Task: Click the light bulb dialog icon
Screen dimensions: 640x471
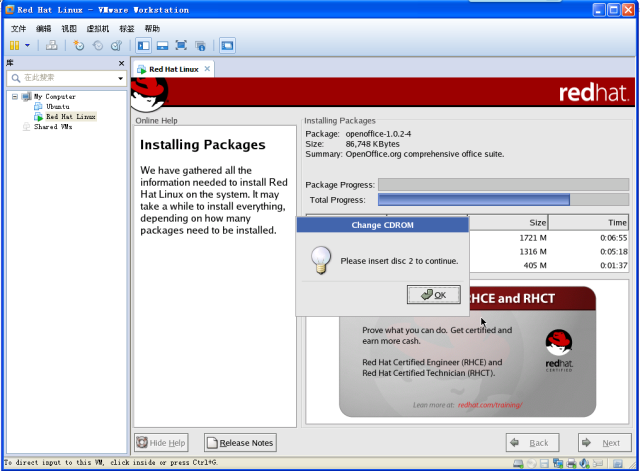Action: click(321, 260)
